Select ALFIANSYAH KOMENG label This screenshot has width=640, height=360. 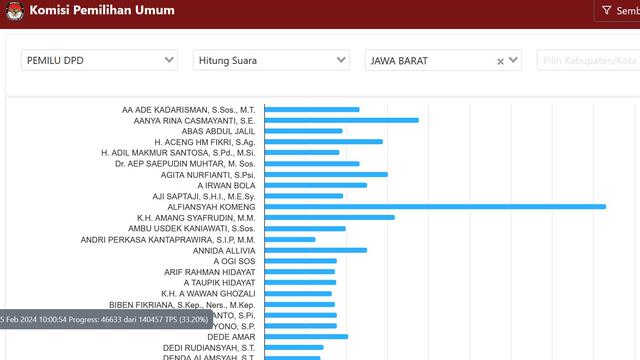click(x=211, y=207)
